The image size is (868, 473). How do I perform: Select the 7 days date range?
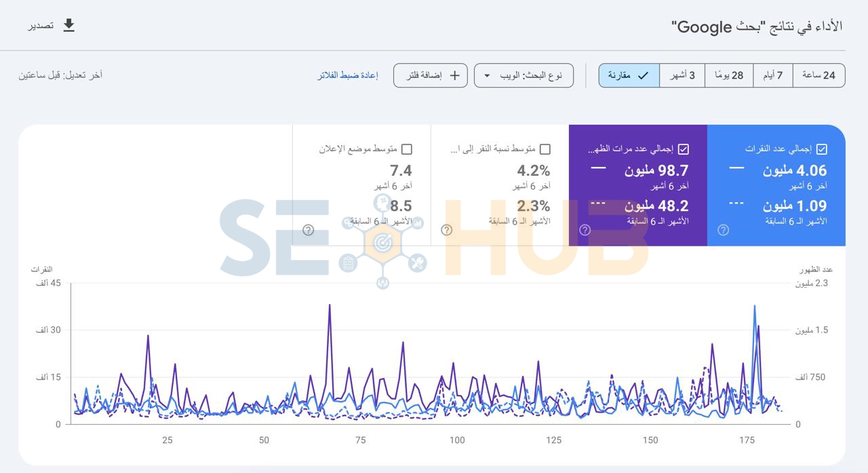point(772,75)
